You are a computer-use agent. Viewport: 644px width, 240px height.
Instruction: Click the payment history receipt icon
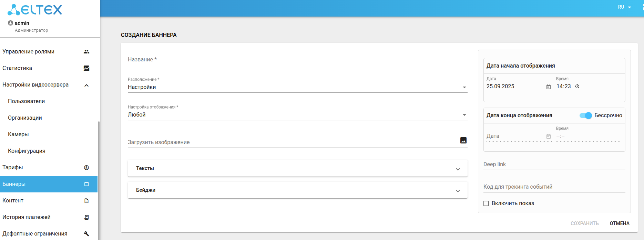86,217
